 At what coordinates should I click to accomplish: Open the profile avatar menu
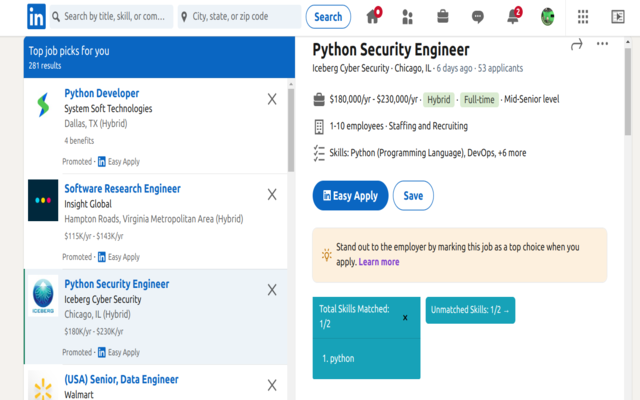pos(548,16)
